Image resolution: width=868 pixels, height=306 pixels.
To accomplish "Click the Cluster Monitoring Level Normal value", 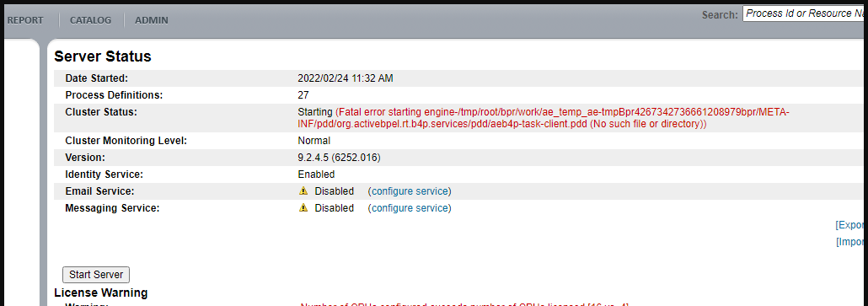I will [313, 141].
